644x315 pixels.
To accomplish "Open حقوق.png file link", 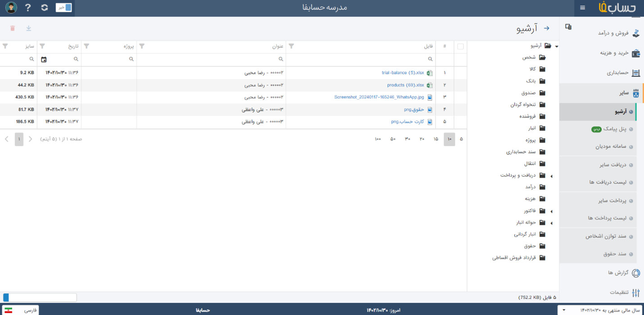I will point(414,109).
